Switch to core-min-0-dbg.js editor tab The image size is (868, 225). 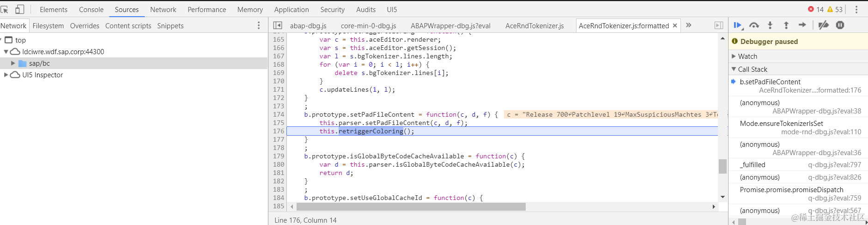(x=368, y=26)
